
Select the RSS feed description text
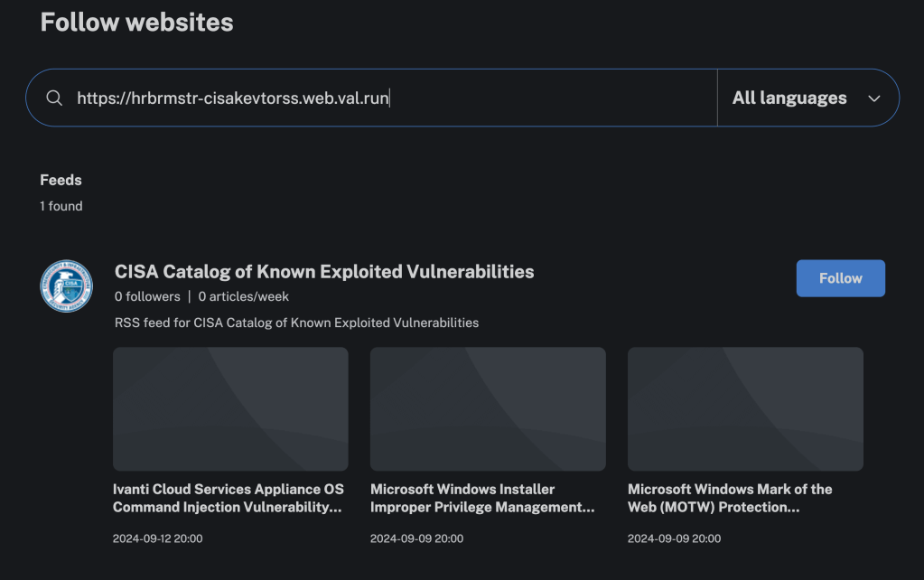tap(296, 323)
